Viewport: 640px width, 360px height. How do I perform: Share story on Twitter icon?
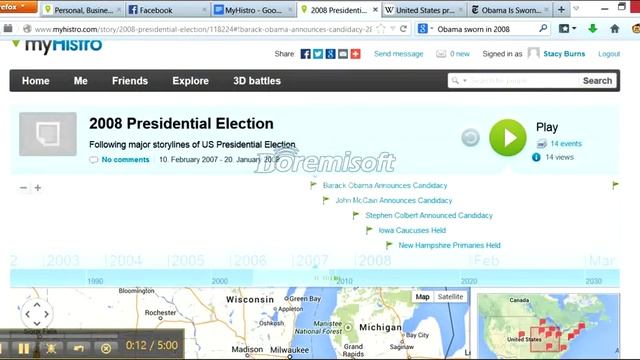318,54
